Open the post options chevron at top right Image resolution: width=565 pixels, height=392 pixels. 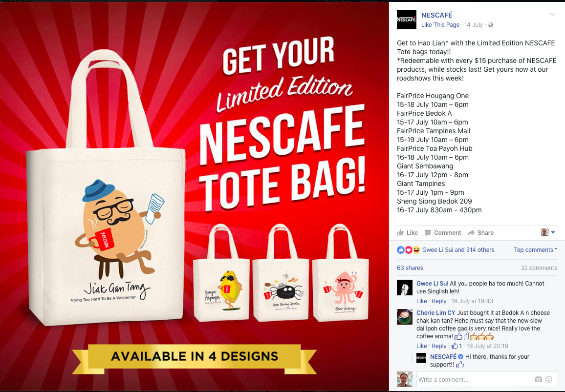[552, 14]
